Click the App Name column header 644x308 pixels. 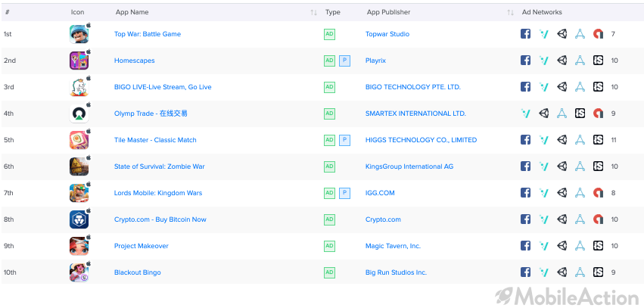(132, 12)
